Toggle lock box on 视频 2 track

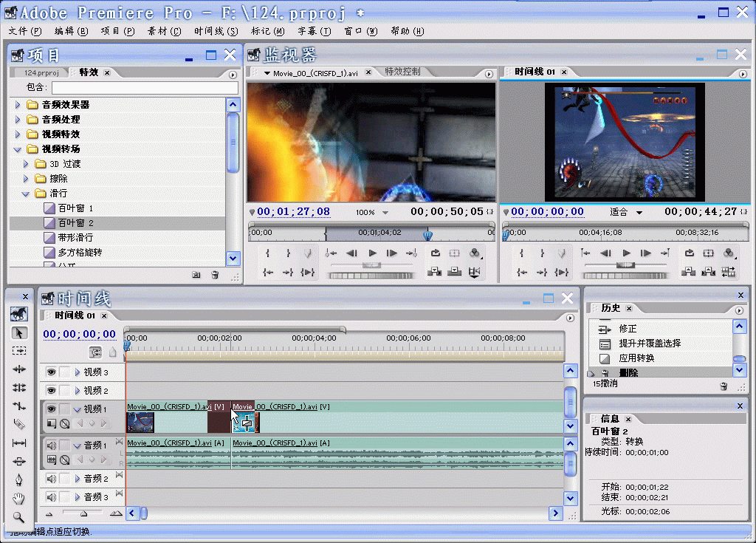65,390
